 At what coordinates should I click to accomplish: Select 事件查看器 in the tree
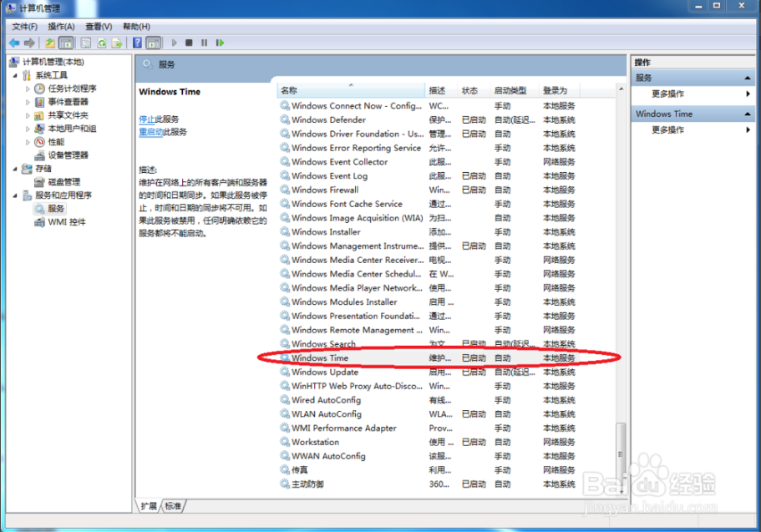click(x=68, y=102)
